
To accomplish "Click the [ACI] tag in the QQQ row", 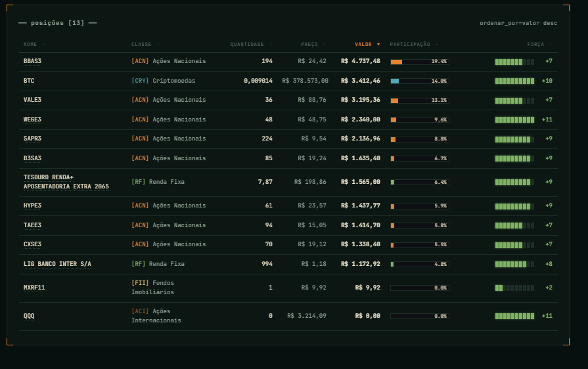I will coord(140,311).
